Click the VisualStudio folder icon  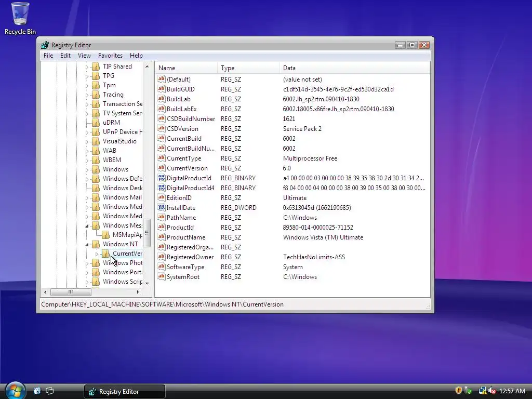[x=96, y=141]
